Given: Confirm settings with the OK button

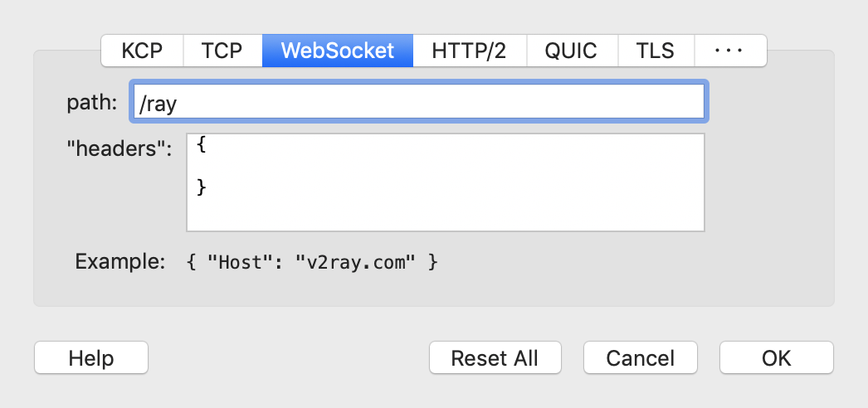Looking at the screenshot, I should click(x=777, y=357).
